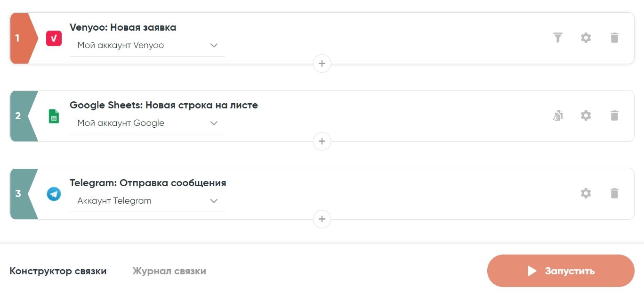Expand the "Мой аккаунт Google" dropdown

click(x=147, y=123)
